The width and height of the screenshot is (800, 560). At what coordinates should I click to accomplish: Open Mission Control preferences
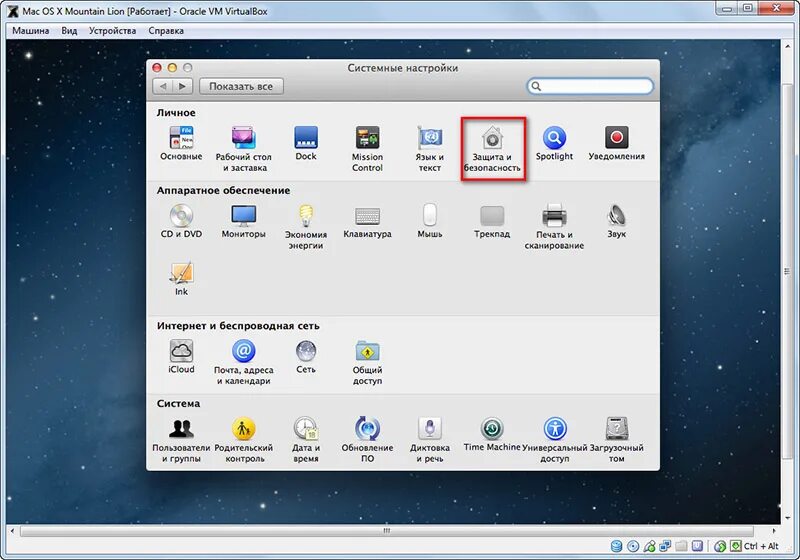coord(367,149)
